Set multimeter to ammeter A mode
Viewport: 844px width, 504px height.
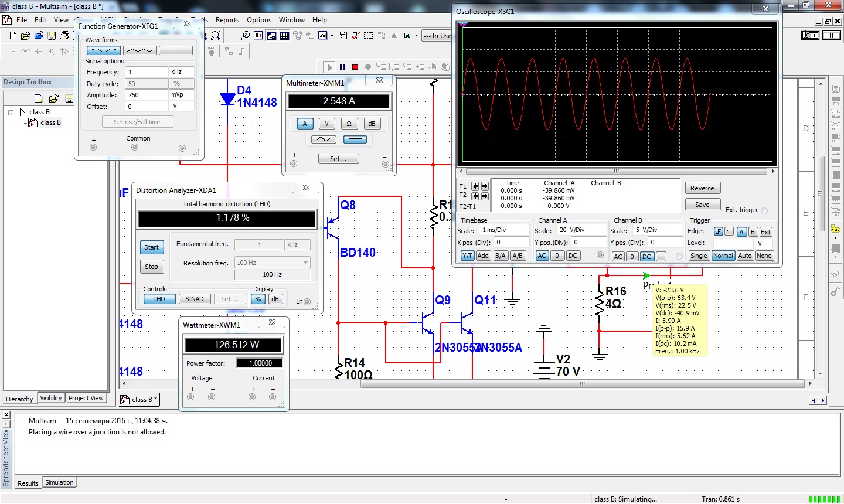pos(304,124)
